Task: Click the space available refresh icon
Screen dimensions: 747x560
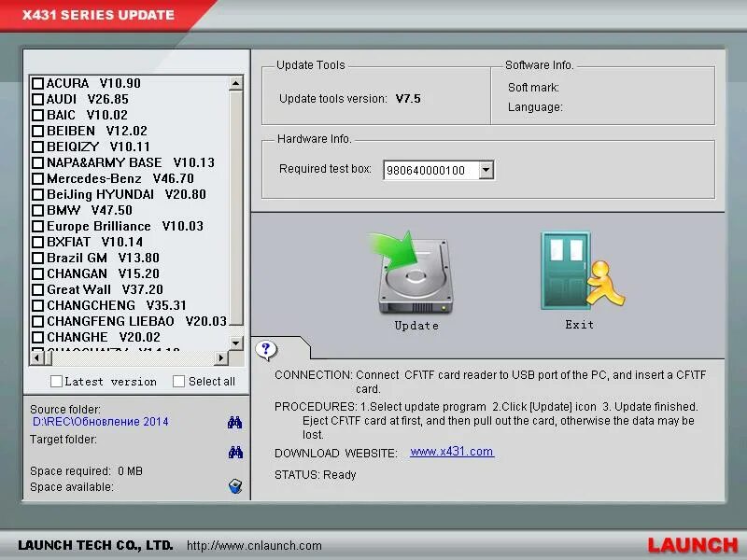Action: click(x=235, y=486)
